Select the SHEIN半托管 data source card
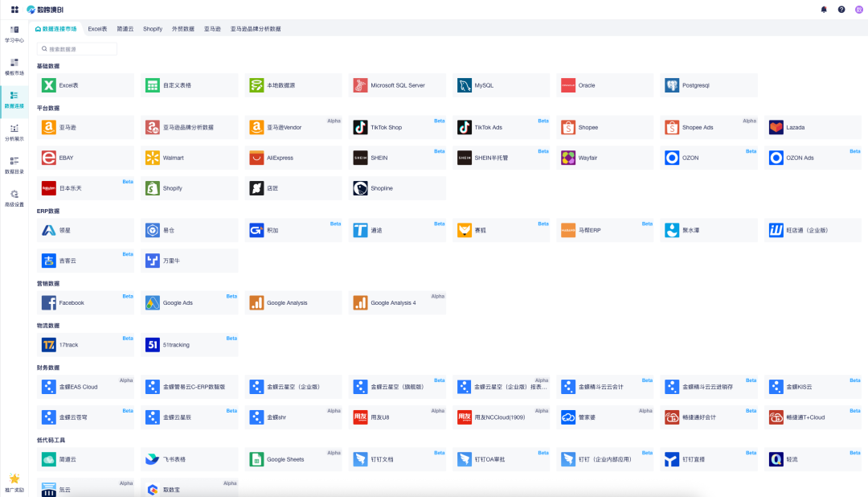Image resolution: width=868 pixels, height=497 pixels. [x=502, y=158]
